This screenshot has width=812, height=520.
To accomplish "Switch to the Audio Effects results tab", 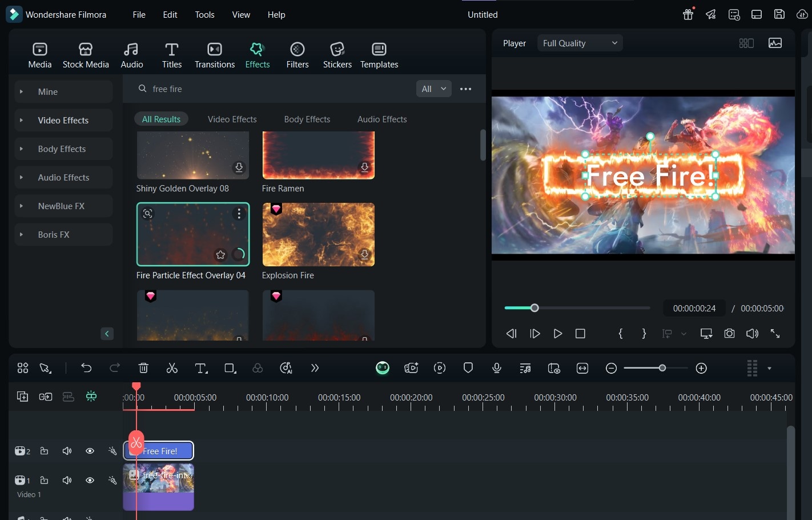I will pyautogui.click(x=382, y=119).
